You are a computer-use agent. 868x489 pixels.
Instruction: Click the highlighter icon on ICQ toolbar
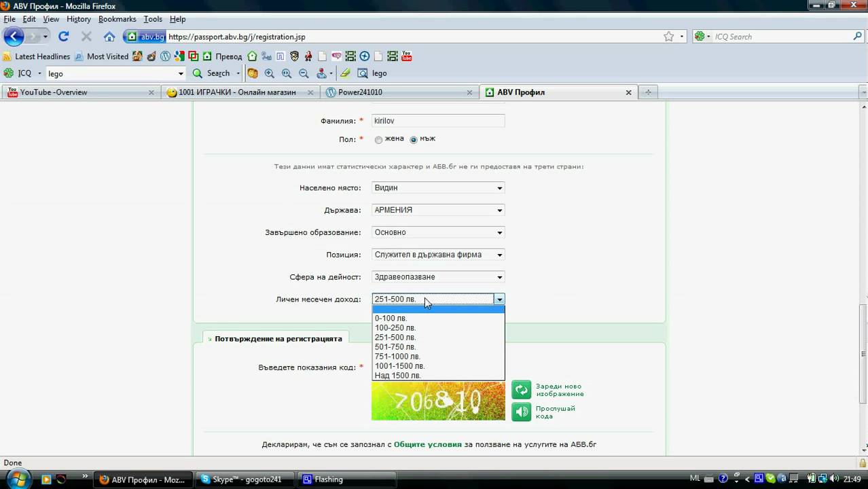pyautogui.click(x=345, y=73)
